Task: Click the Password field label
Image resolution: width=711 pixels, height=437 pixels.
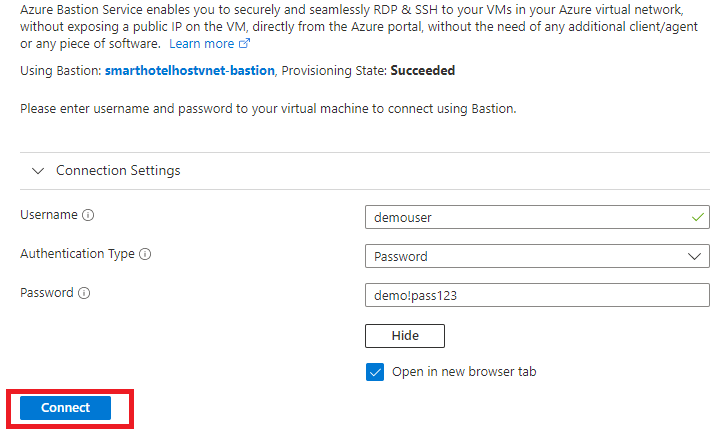Action: [x=47, y=293]
